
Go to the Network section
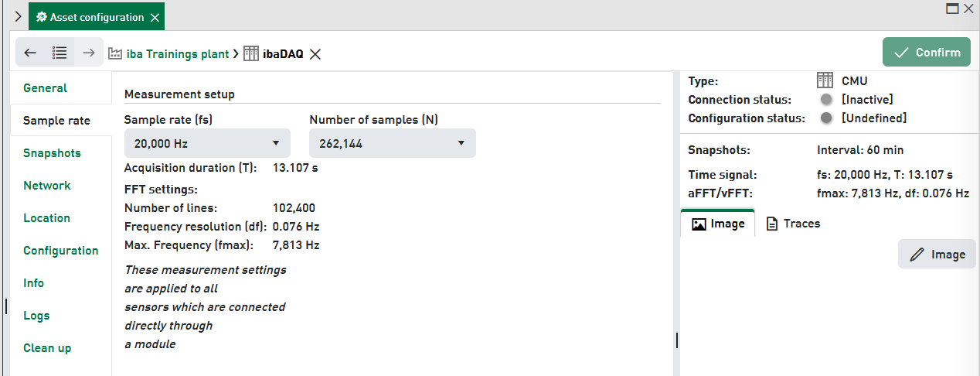click(x=46, y=186)
